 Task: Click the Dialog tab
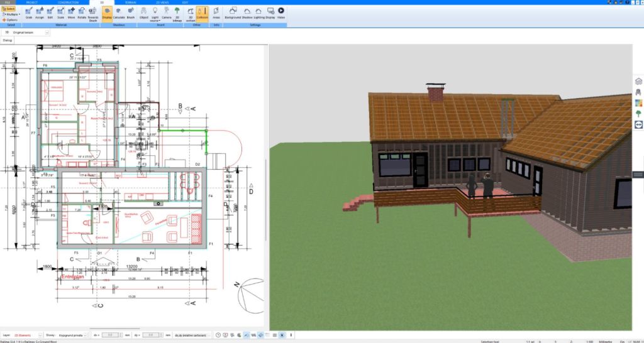point(8,41)
